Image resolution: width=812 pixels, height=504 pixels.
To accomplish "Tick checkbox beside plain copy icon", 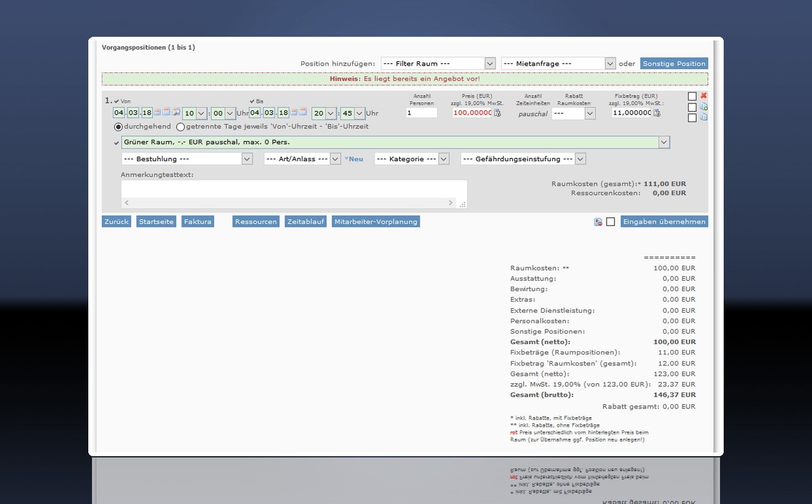I will (x=692, y=118).
